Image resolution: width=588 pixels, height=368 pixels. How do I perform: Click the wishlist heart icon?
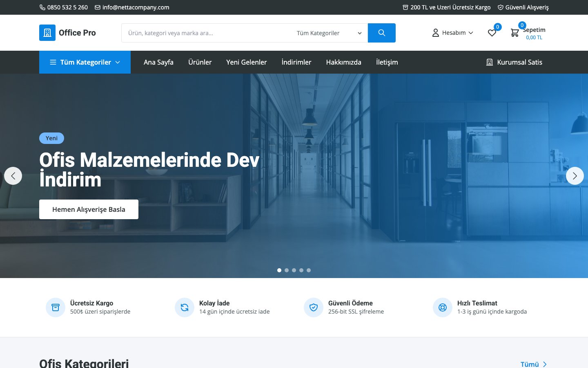click(x=492, y=33)
